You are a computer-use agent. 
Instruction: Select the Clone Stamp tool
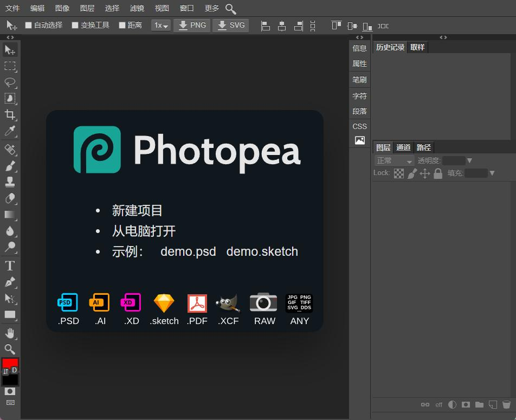(10, 182)
